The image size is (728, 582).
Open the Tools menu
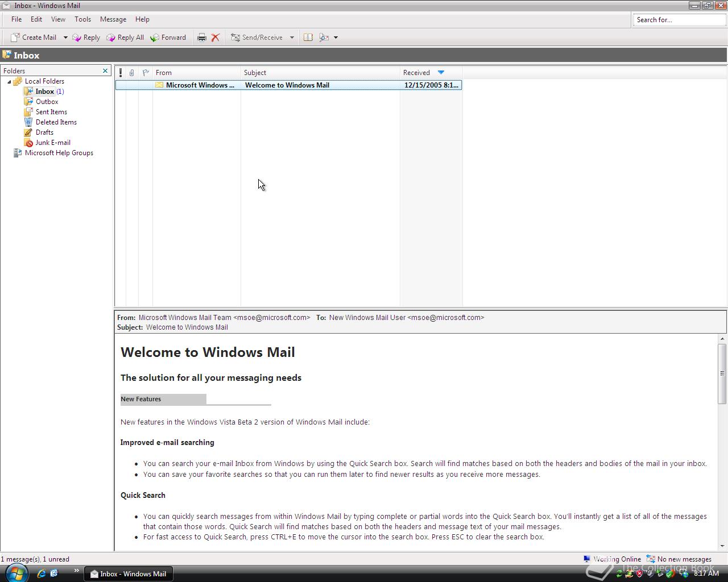pos(82,19)
